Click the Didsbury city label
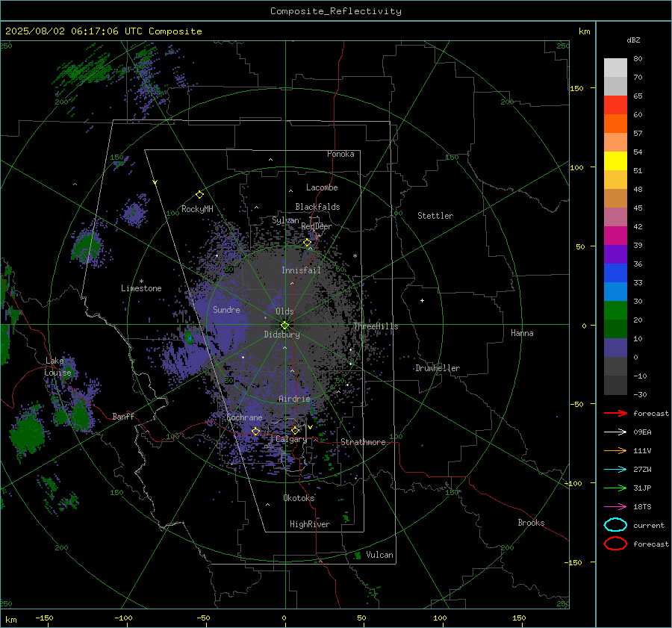 pyautogui.click(x=281, y=335)
